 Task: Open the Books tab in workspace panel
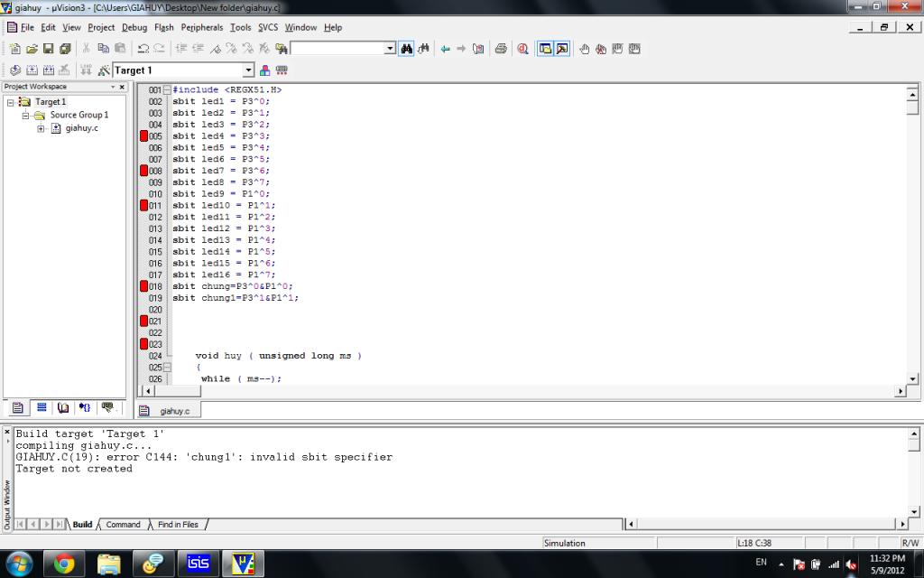(63, 407)
